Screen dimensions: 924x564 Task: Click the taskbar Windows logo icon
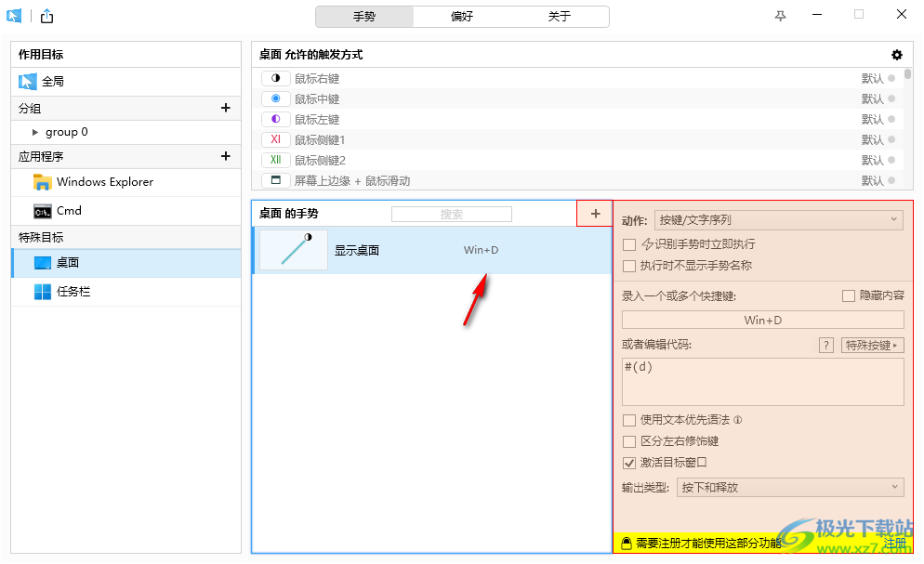pos(43,292)
